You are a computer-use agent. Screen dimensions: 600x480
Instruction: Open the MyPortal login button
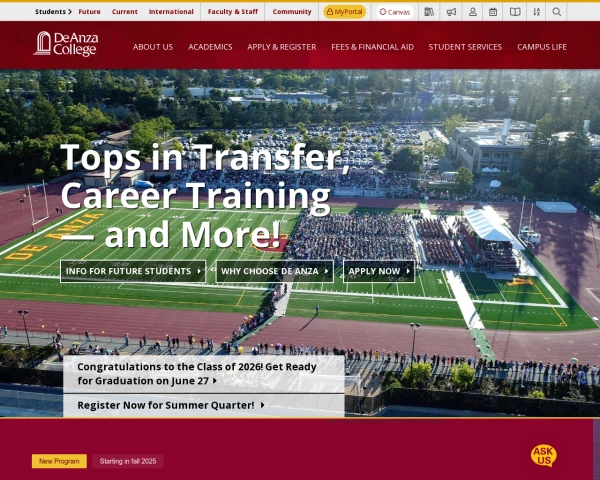coord(344,12)
